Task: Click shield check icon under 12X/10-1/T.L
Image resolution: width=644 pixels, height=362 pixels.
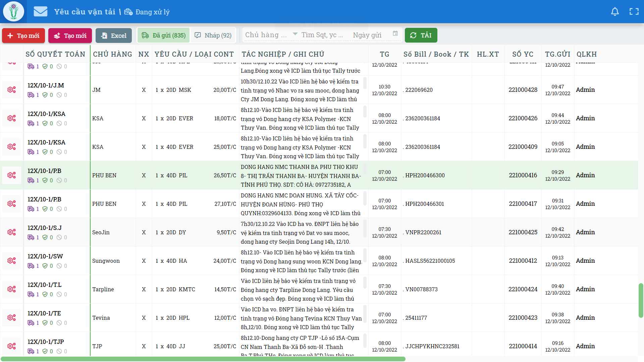Action: click(x=45, y=294)
